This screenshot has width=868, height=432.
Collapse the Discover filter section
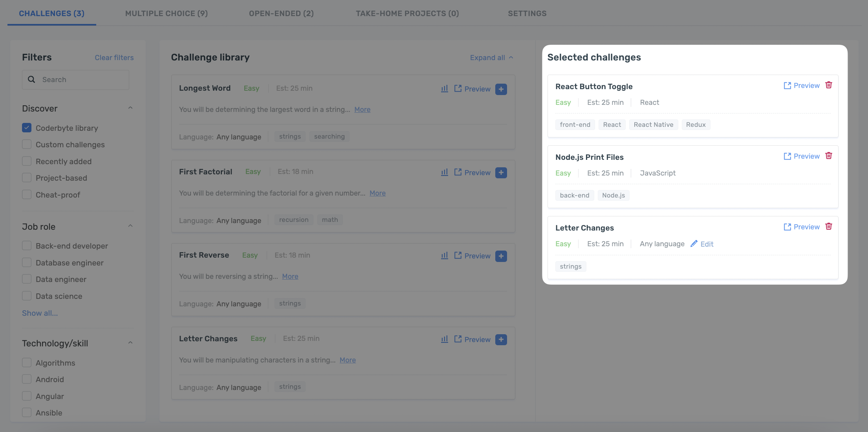[x=130, y=108]
